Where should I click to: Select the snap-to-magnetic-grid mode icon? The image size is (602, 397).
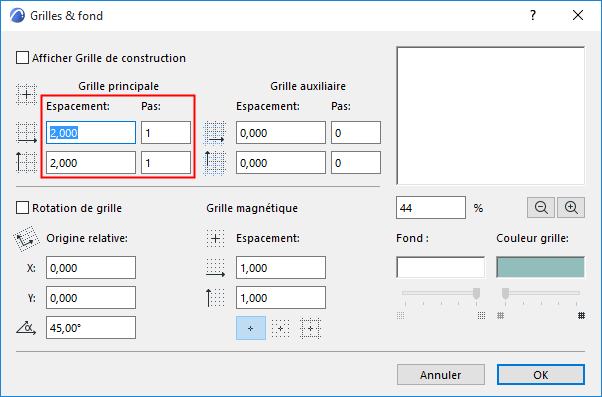click(x=281, y=328)
